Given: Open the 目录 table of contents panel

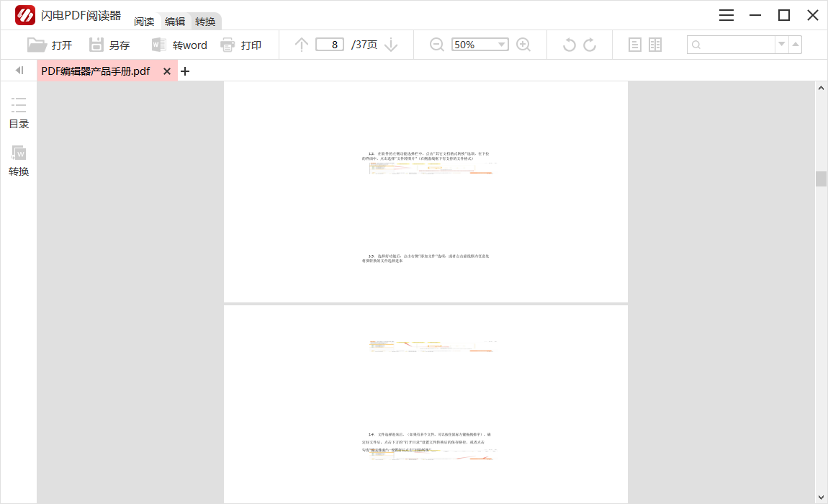Looking at the screenshot, I should (19, 113).
